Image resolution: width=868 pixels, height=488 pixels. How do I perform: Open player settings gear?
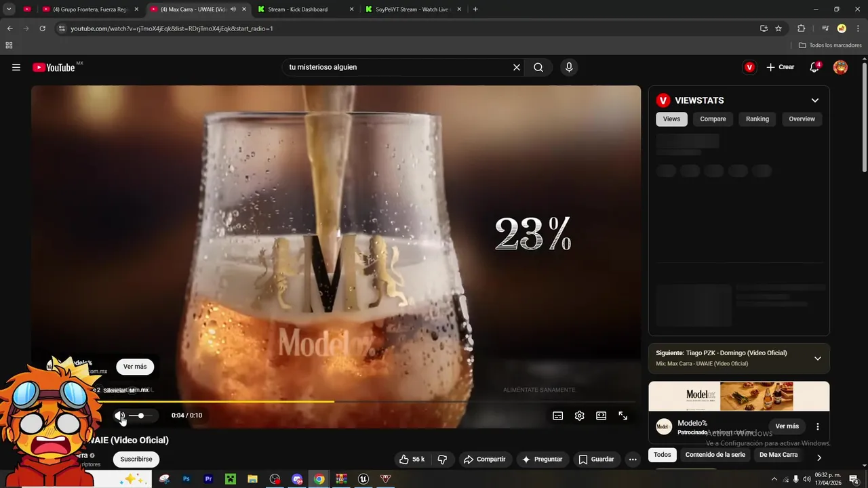(x=579, y=415)
